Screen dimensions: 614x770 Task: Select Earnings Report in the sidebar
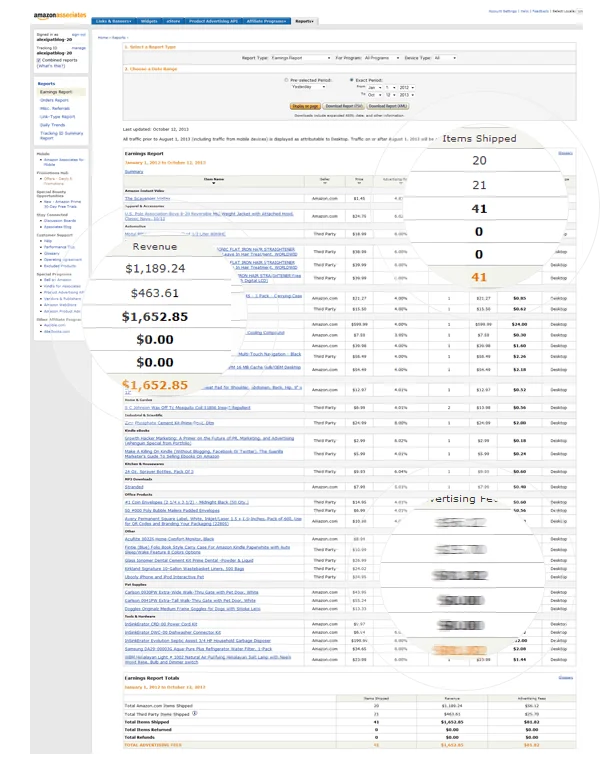[x=56, y=92]
